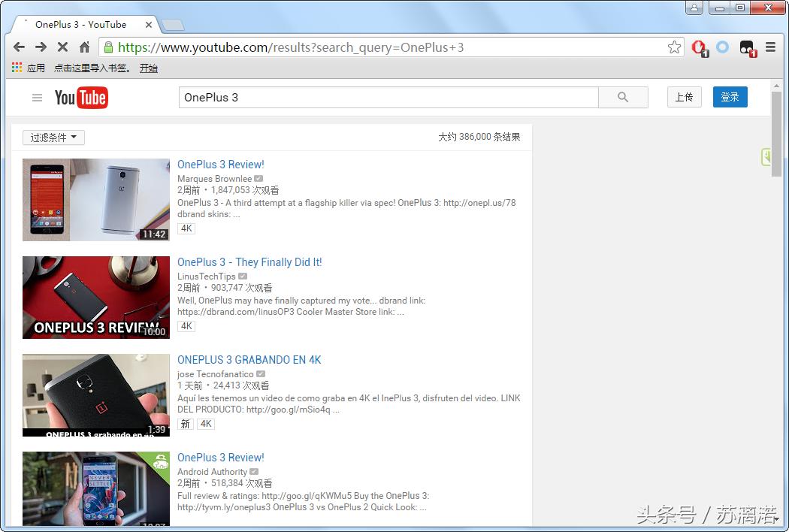
Task: Open the Android Authority video thumbnail
Action: [x=96, y=488]
